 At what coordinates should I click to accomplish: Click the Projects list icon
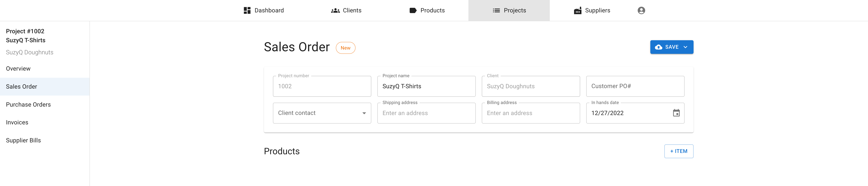point(496,11)
